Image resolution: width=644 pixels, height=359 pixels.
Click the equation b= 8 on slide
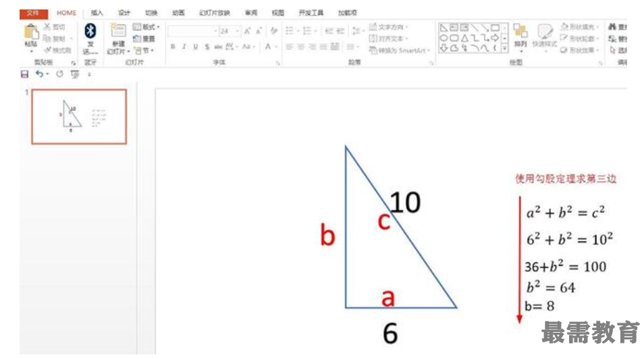pos(539,306)
